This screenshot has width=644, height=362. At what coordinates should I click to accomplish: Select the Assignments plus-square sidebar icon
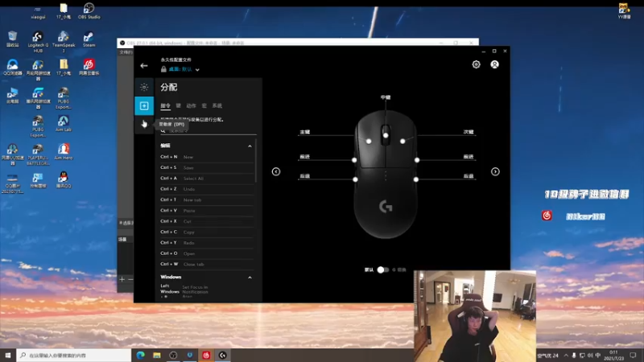[x=144, y=106]
